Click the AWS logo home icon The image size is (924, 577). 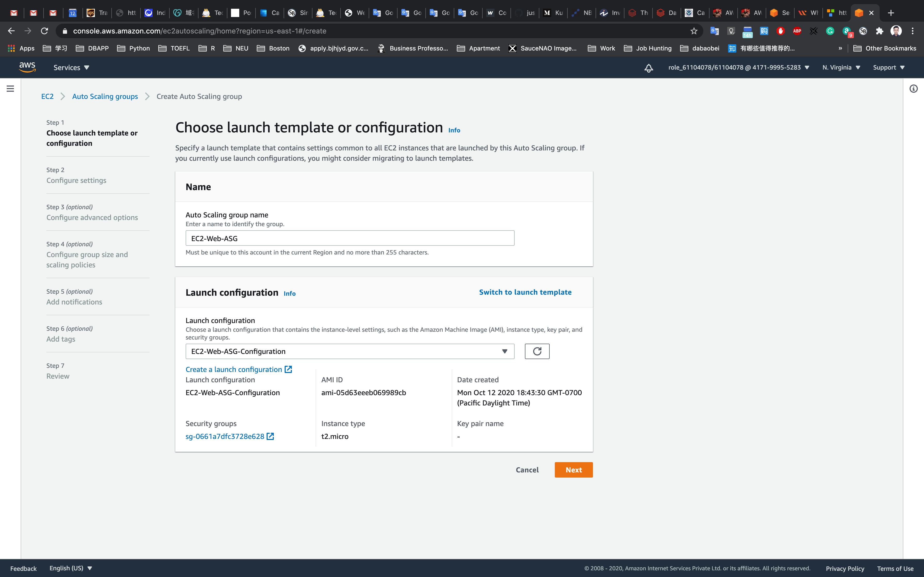pos(27,67)
